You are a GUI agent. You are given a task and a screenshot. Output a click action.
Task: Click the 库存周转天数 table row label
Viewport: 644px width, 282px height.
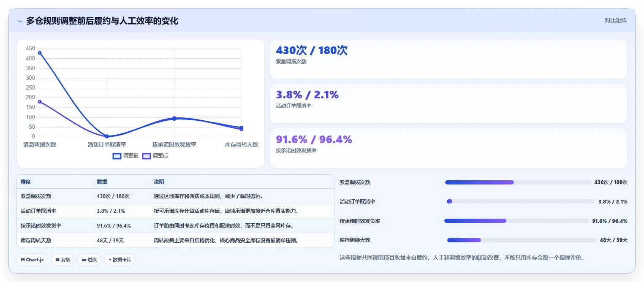coord(36,241)
